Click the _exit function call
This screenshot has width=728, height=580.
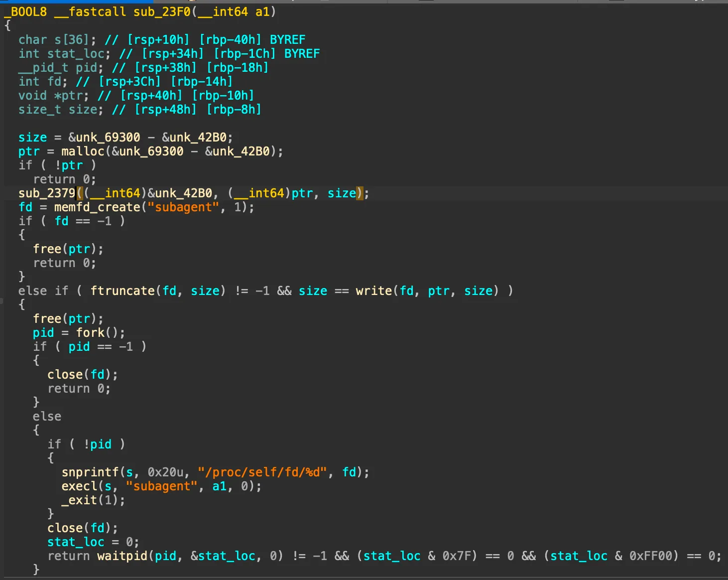pyautogui.click(x=79, y=500)
